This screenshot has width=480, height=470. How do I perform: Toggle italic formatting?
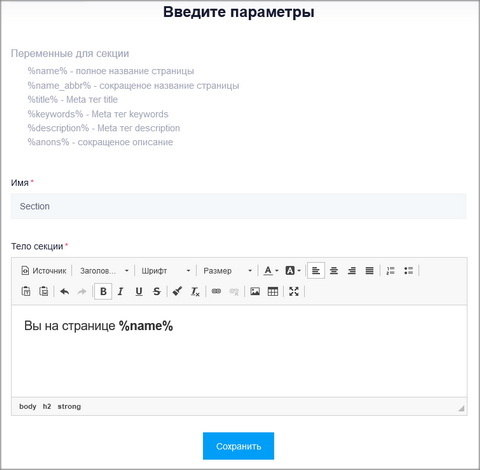pyautogui.click(x=121, y=291)
